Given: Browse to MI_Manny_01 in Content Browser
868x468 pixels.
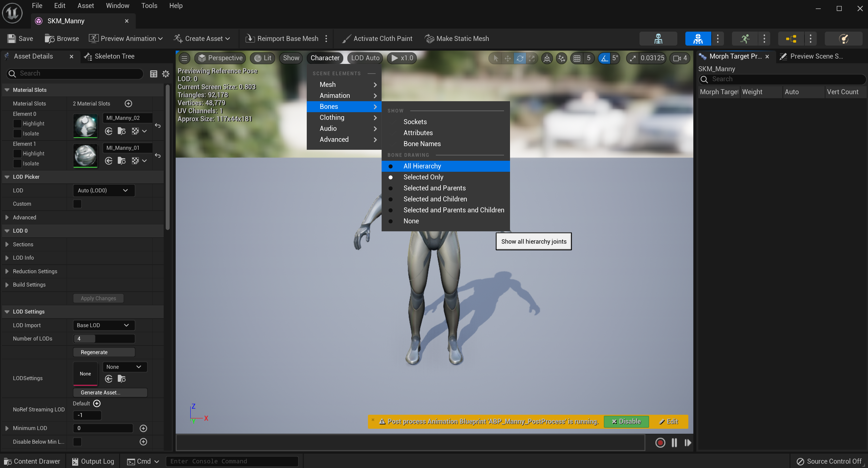Looking at the screenshot, I should point(122,161).
